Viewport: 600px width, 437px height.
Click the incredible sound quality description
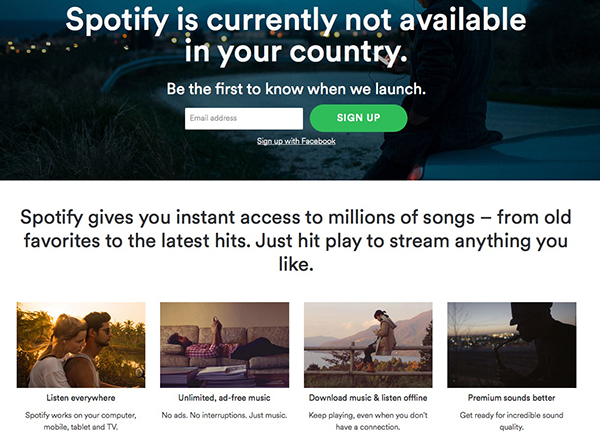tap(511, 421)
